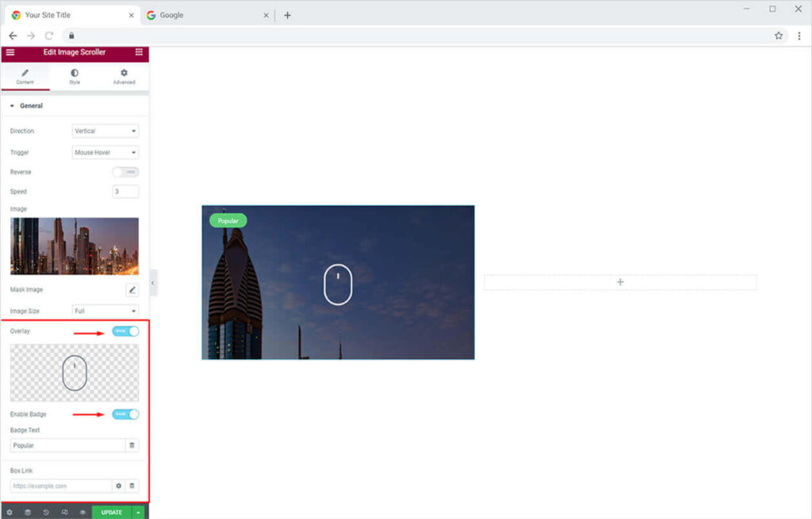The image size is (812, 519).
Task: Click the add new section plus placeholder
Action: click(x=620, y=282)
